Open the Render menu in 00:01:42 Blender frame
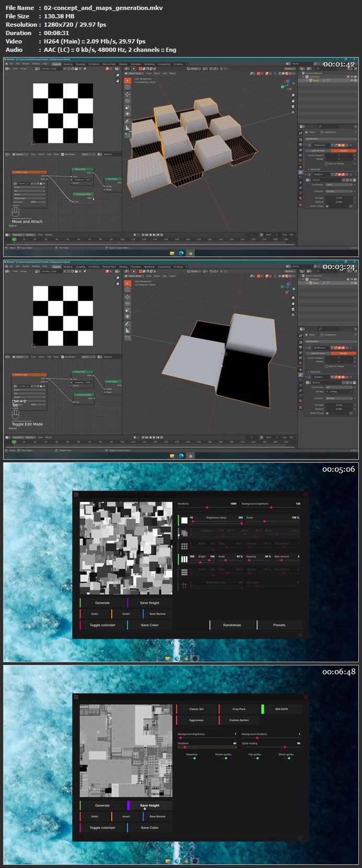Screen dimensions: 362x868 (x=26, y=64)
